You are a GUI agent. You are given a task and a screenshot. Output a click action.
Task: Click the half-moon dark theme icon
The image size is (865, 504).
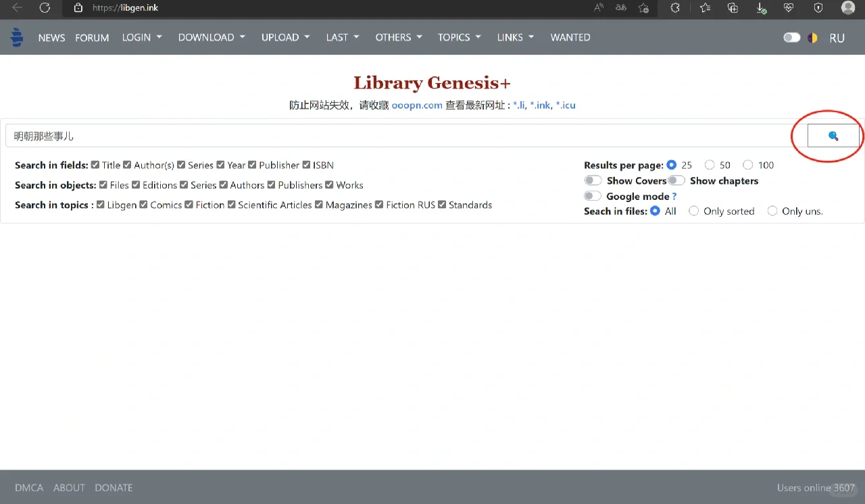coord(813,38)
